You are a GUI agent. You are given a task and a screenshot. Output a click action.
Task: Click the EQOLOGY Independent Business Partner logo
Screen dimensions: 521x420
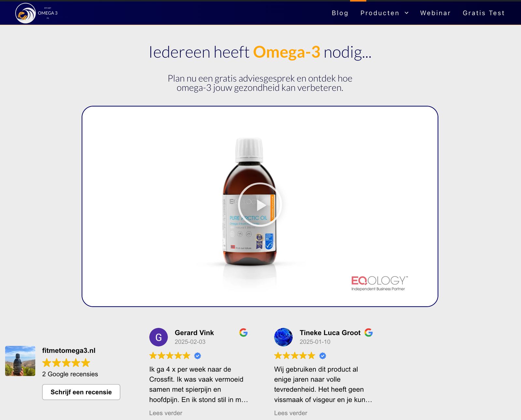point(379,284)
